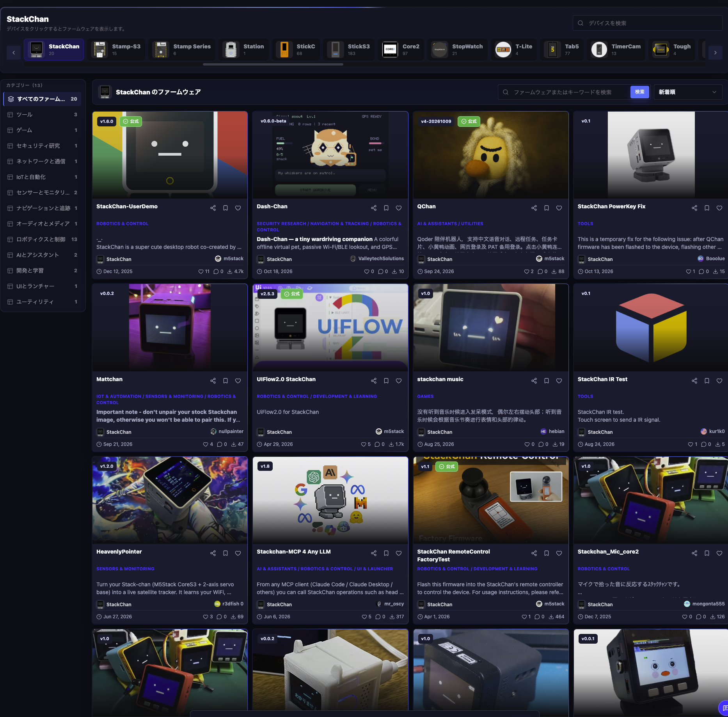The height and width of the screenshot is (717, 728).
Task: Filter by ロボティクスと制御 category
Action: coord(43,240)
